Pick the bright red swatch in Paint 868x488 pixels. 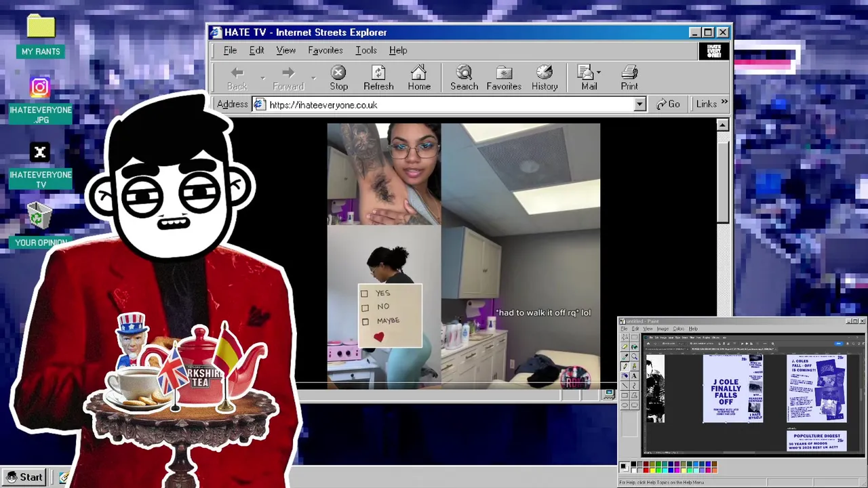(646, 470)
